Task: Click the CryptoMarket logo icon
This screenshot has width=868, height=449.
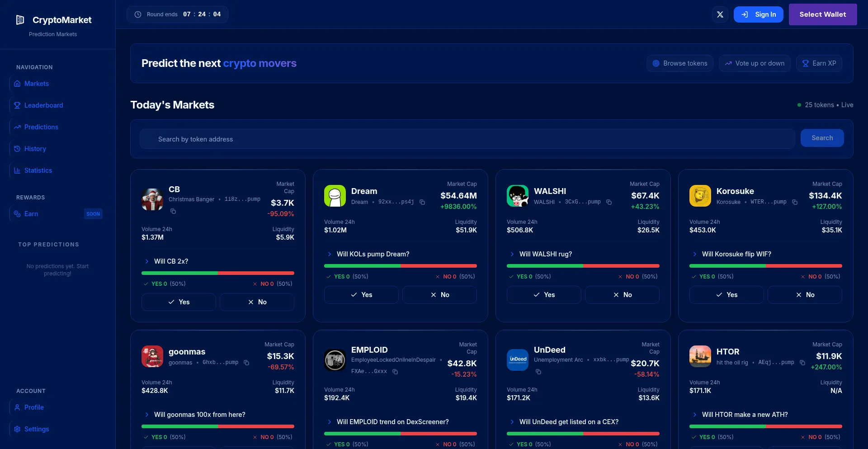Action: [x=20, y=19]
